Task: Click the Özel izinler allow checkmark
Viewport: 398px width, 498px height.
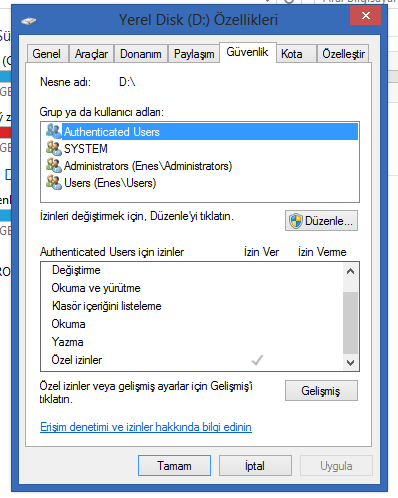Action: [257, 360]
